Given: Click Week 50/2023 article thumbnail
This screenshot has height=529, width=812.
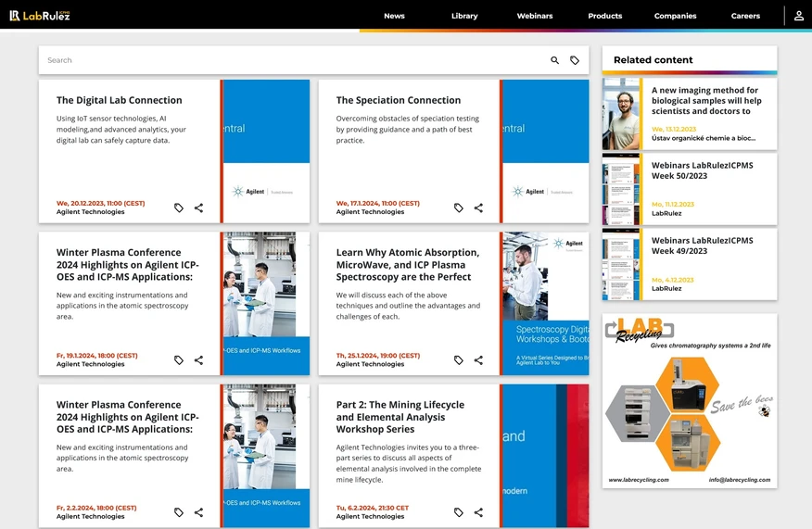Looking at the screenshot, I should 621,189.
